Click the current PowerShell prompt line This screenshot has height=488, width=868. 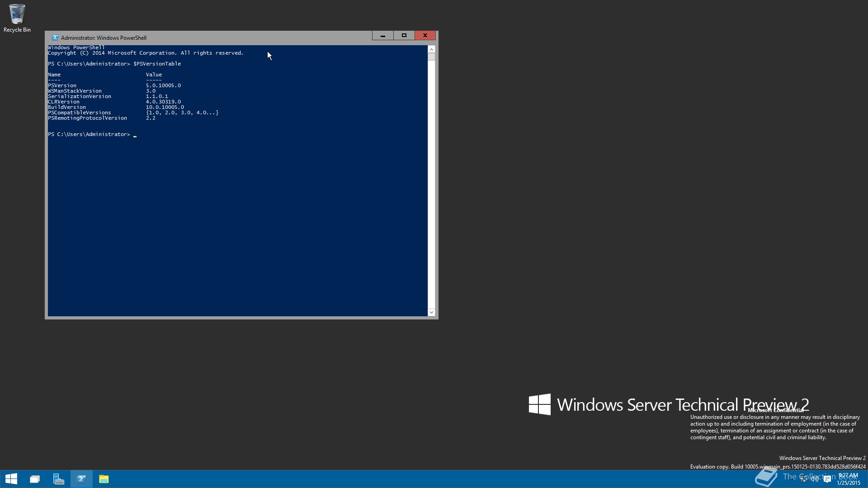click(x=92, y=134)
